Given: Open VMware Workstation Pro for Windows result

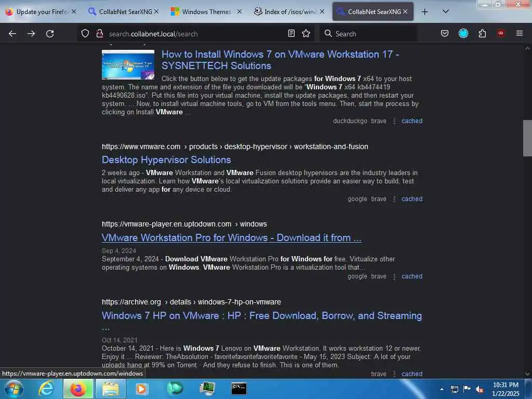Looking at the screenshot, I should point(231,238).
